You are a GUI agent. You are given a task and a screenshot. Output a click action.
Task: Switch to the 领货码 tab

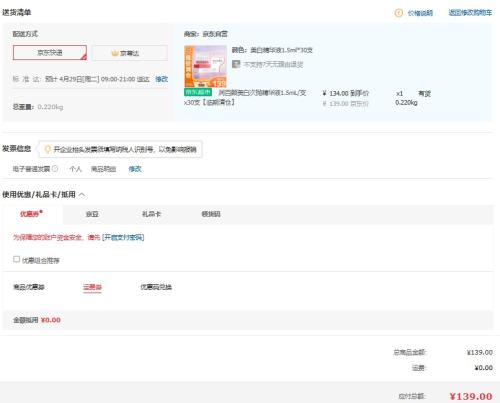(x=211, y=214)
